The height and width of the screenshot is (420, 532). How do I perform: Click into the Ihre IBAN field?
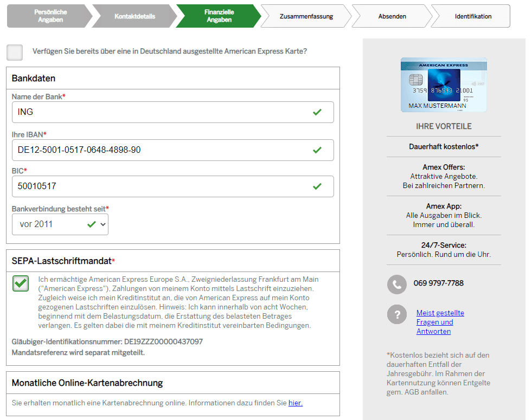click(172, 150)
